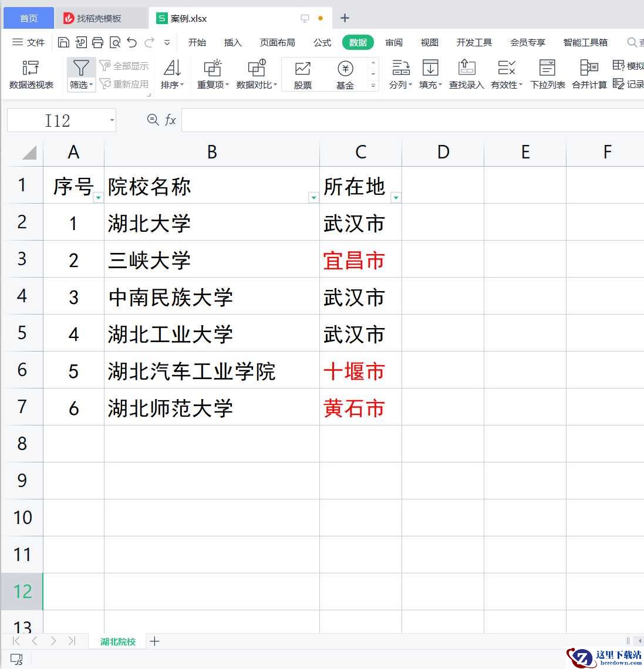The height and width of the screenshot is (669, 644).
Task: Click the Select All corner triangle
Action: click(x=29, y=152)
